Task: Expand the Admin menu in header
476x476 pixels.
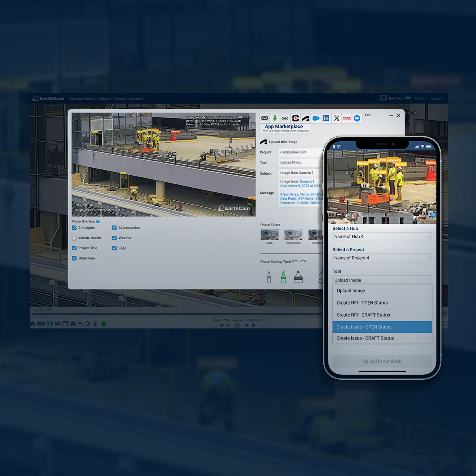Action: (x=421, y=98)
